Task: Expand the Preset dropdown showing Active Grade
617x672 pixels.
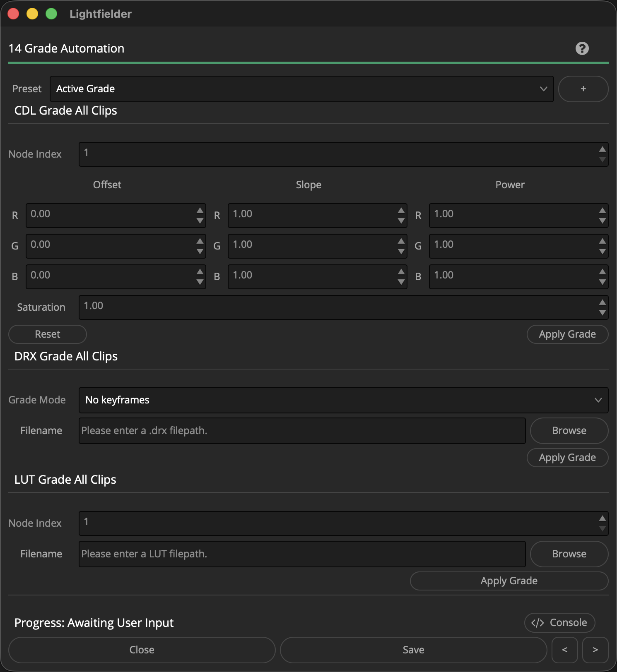Action: pos(301,89)
